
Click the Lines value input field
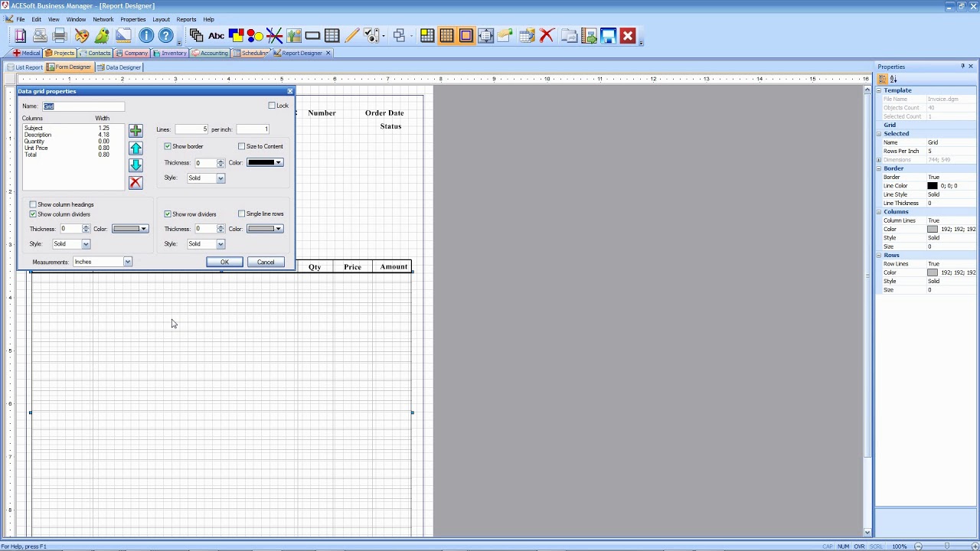pyautogui.click(x=192, y=129)
